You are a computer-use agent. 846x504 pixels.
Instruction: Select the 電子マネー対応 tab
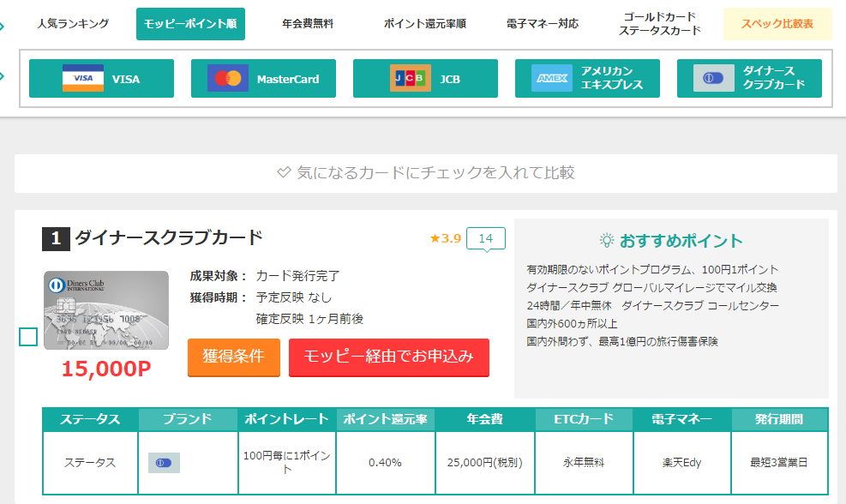coord(543,24)
